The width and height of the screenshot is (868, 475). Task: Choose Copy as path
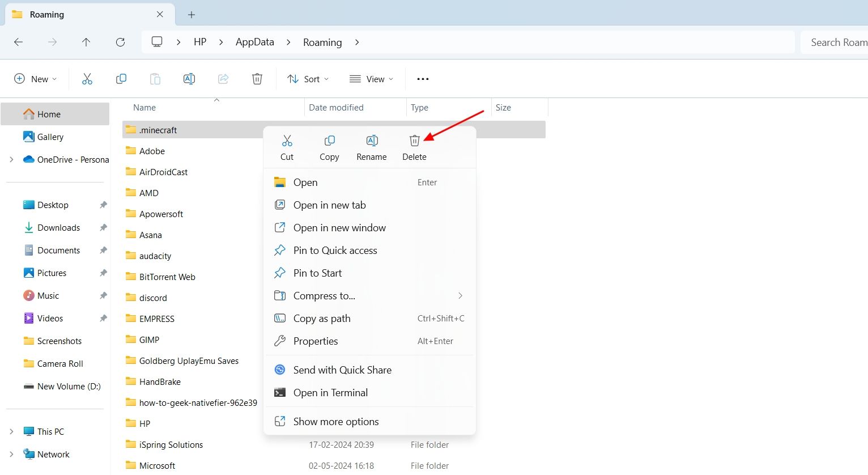pos(369,319)
